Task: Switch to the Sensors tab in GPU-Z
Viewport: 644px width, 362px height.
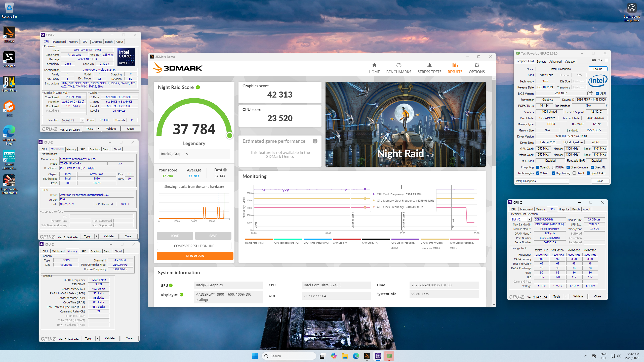Action: [541, 61]
